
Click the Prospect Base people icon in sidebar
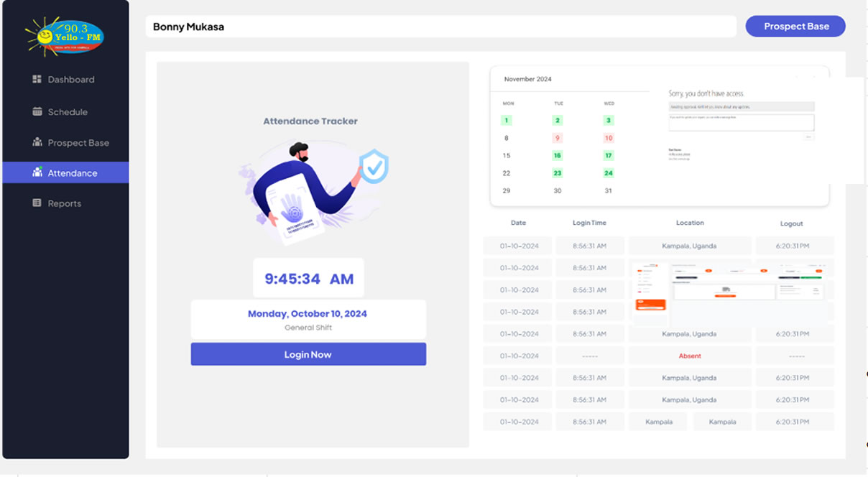coord(37,142)
